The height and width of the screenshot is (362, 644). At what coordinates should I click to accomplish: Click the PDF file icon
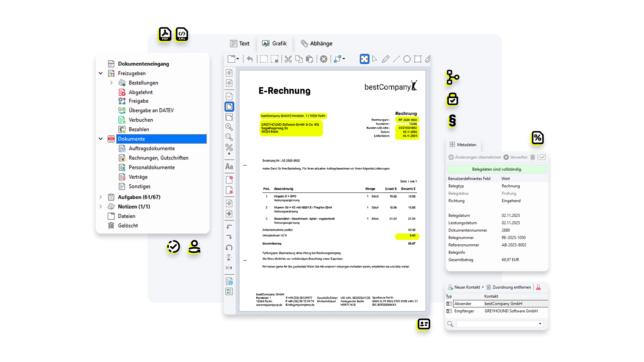click(165, 34)
